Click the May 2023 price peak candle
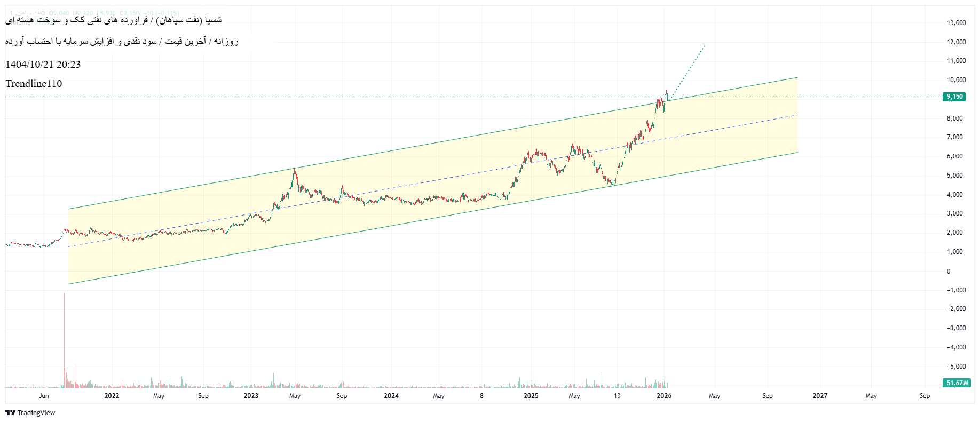 click(294, 170)
